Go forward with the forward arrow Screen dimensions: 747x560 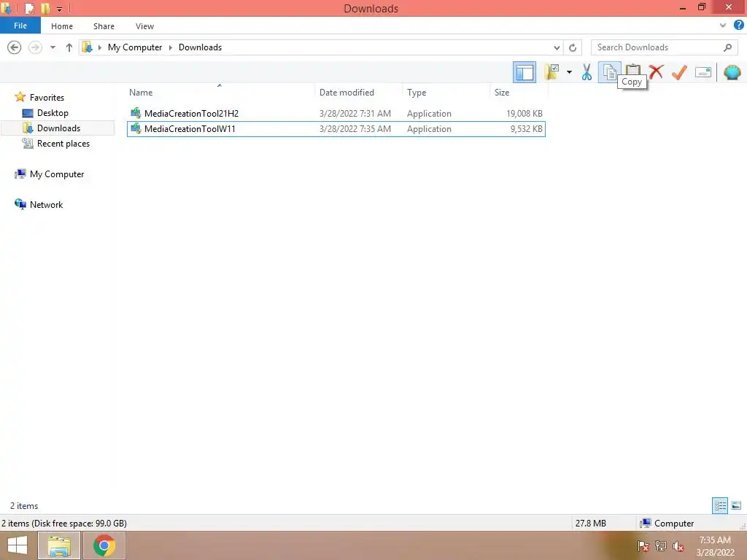point(35,47)
